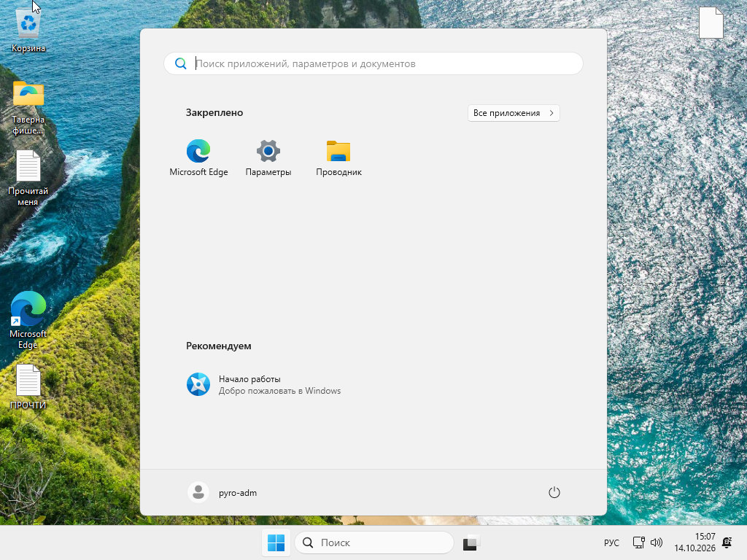
Task: Click the chevron in Все приложения
Action: pyautogui.click(x=551, y=113)
